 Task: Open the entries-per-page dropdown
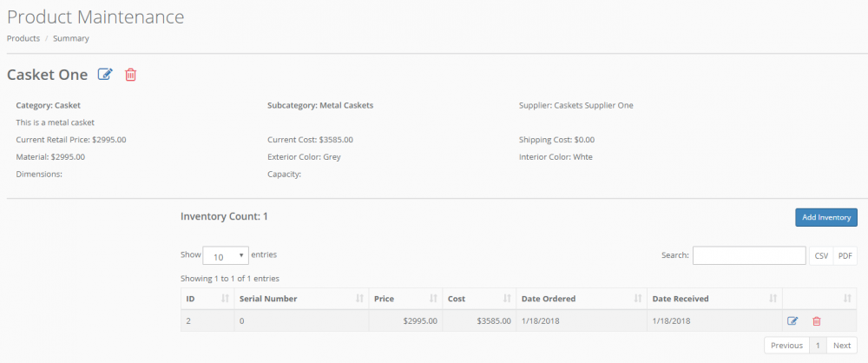point(226,256)
